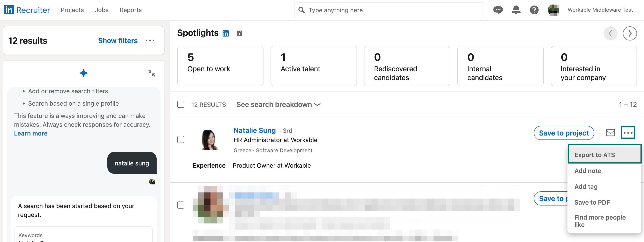The height and width of the screenshot is (242, 644).
Task: Click the next arrow on Spotlights carousel
Action: (630, 33)
